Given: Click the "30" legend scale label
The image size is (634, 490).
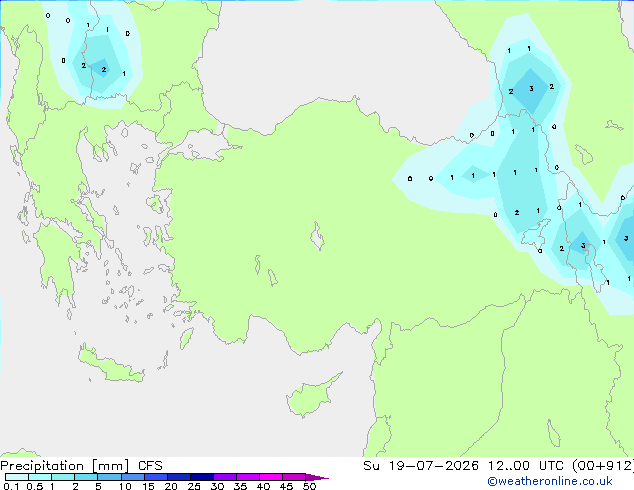Looking at the screenshot, I should point(217,486).
